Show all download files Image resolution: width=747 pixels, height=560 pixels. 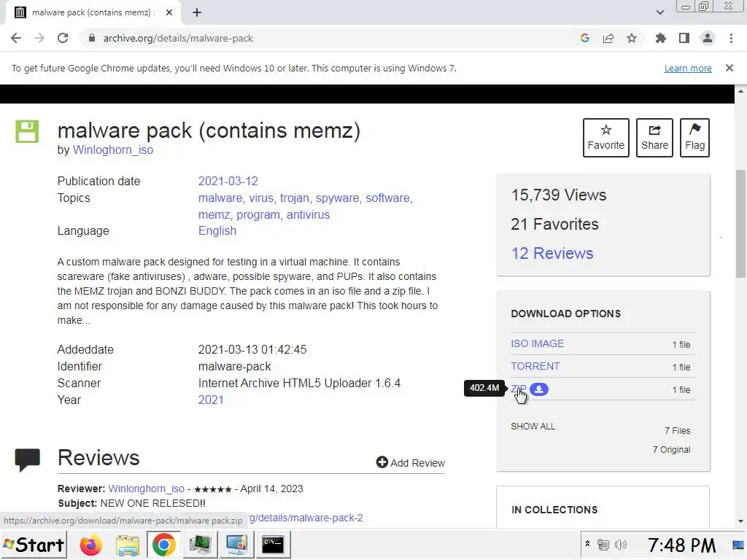(533, 426)
